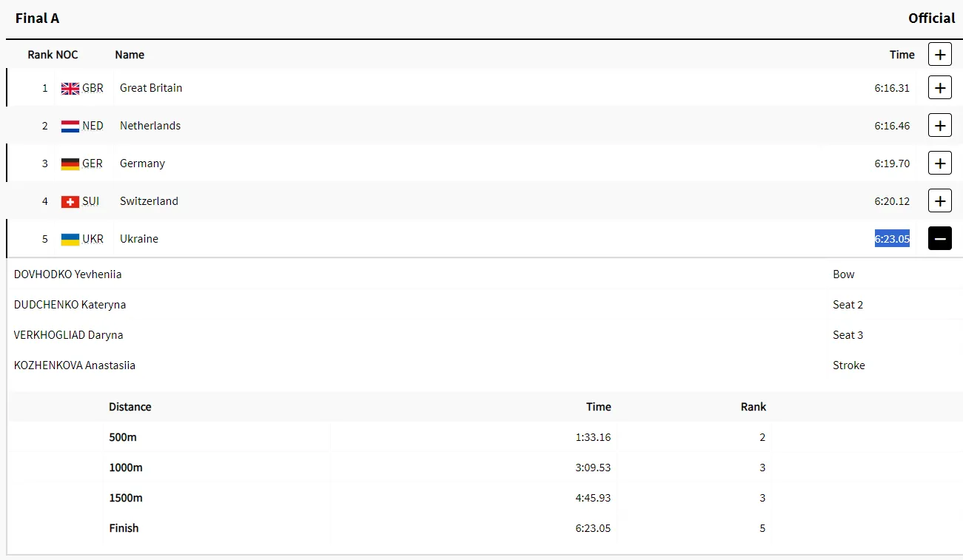Click athlete name DOVHODKO Yevheniia
The width and height of the screenshot is (963, 560).
(x=68, y=274)
